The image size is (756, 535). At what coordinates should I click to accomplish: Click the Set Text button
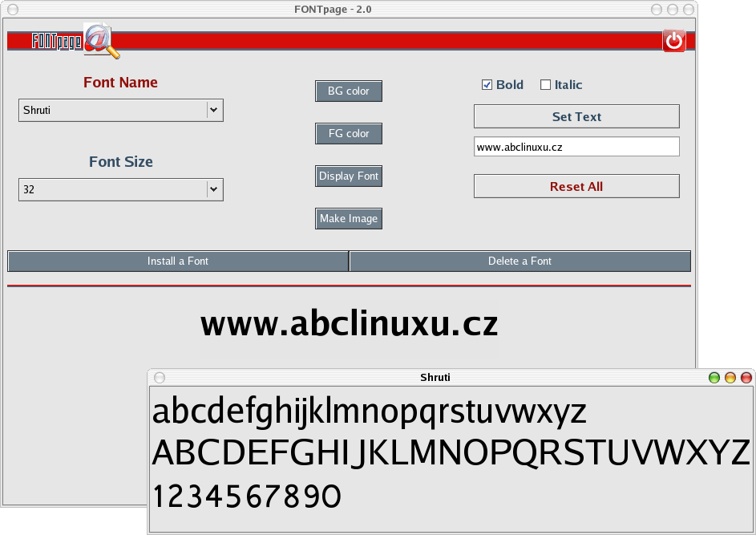coord(576,117)
